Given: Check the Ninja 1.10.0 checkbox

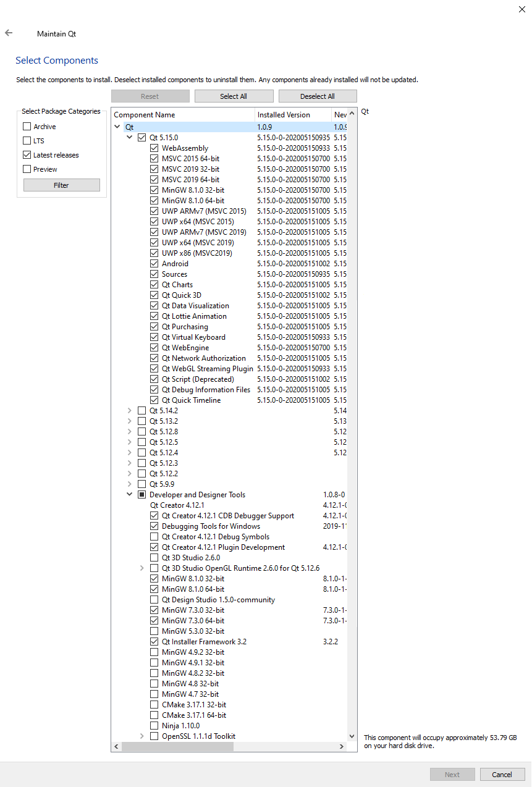Looking at the screenshot, I should (x=154, y=726).
